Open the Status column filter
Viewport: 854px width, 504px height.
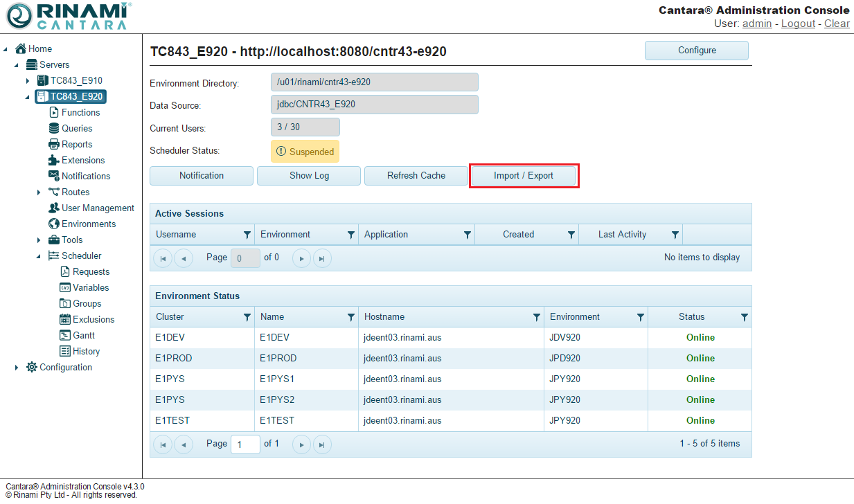point(744,317)
